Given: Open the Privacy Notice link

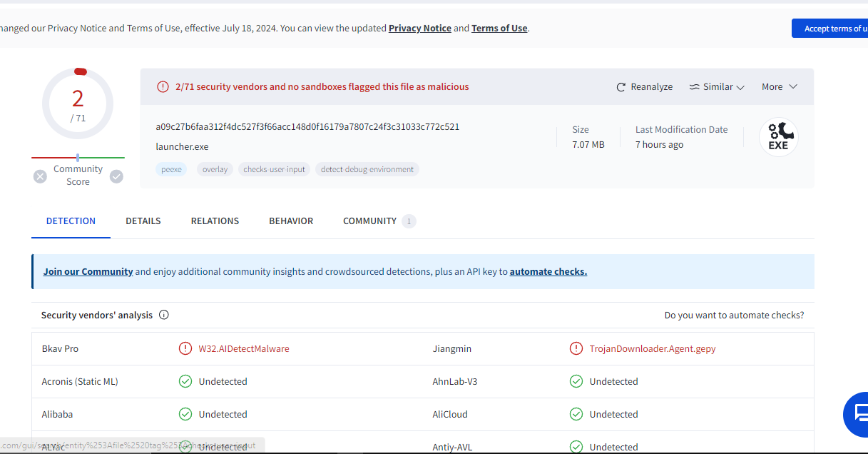Looking at the screenshot, I should (x=419, y=29).
